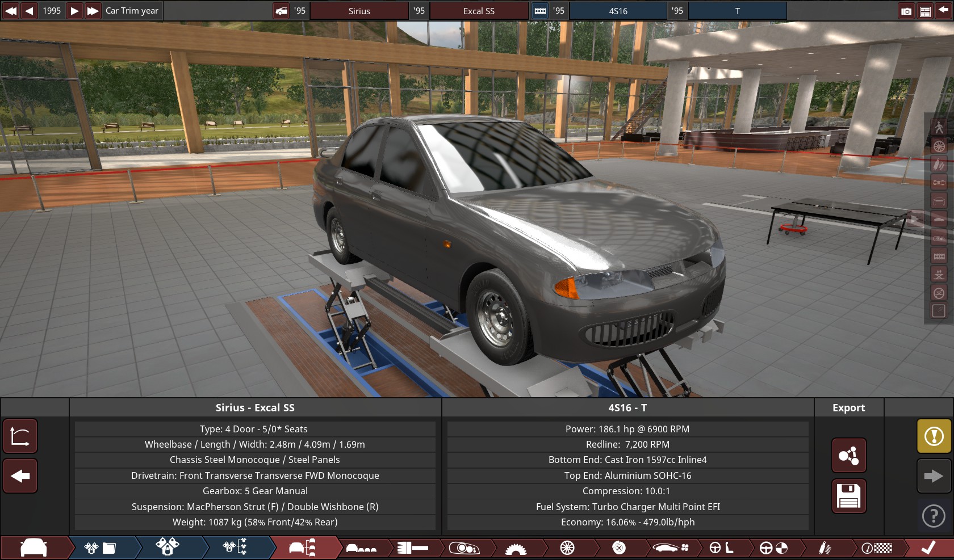The width and height of the screenshot is (954, 560).
Task: Open the final checkmark summary tab
Action: [x=928, y=548]
